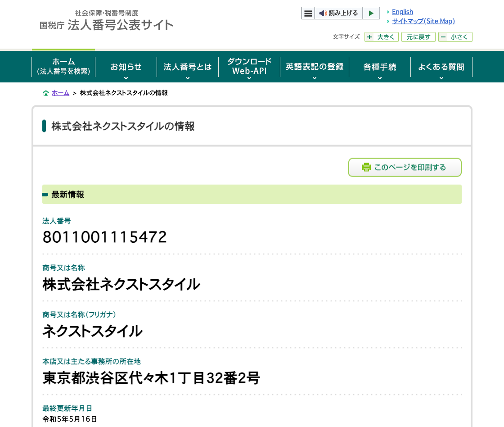The image size is (504, 427).
Task: Click the home icon in breadcrumb
Action: [46, 93]
